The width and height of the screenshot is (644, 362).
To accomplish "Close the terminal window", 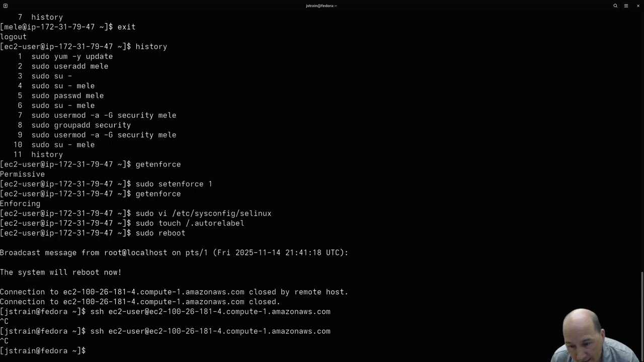I will (x=638, y=6).
